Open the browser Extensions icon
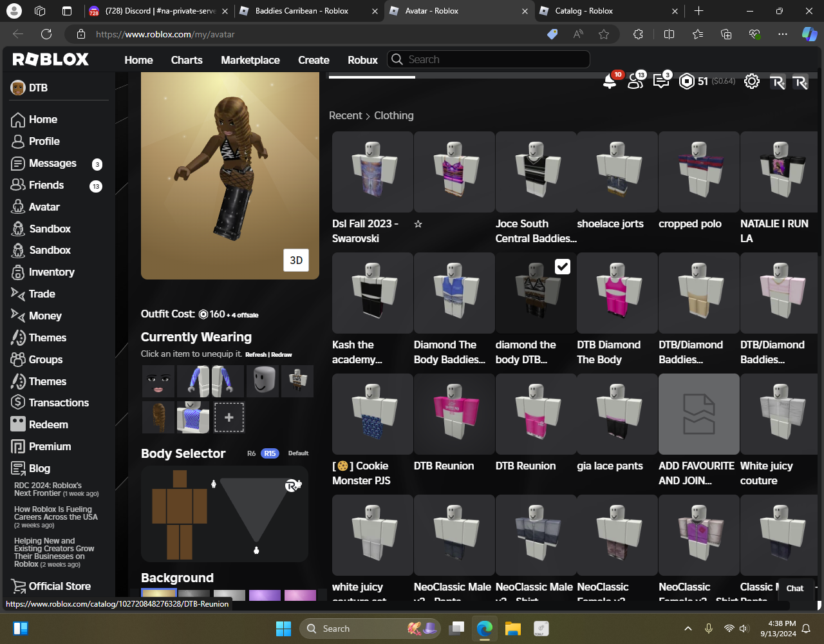This screenshot has width=824, height=644. (x=638, y=34)
